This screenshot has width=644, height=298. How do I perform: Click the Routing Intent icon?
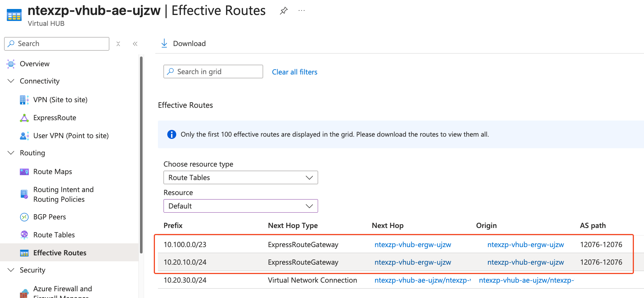tap(24, 194)
